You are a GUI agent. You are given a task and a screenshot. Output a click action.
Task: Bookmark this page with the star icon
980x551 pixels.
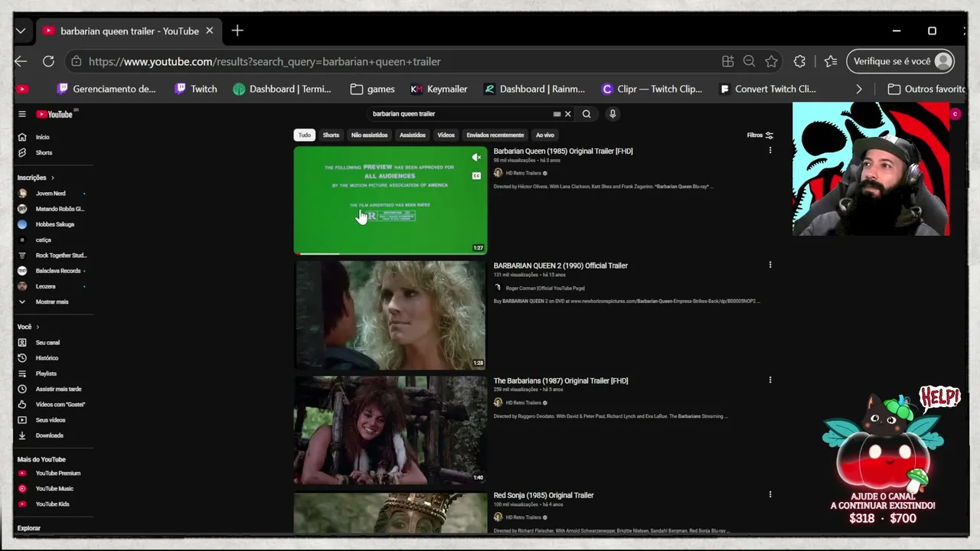point(771,61)
